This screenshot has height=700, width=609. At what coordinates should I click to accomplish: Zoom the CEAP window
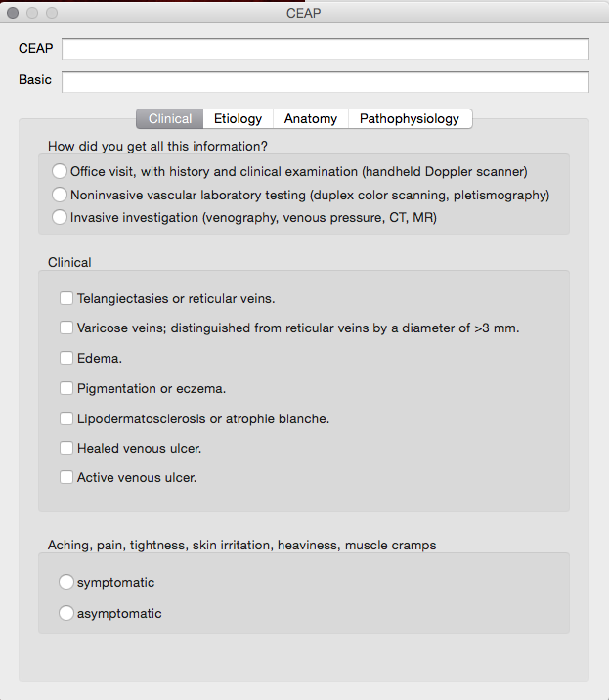pos(51,13)
